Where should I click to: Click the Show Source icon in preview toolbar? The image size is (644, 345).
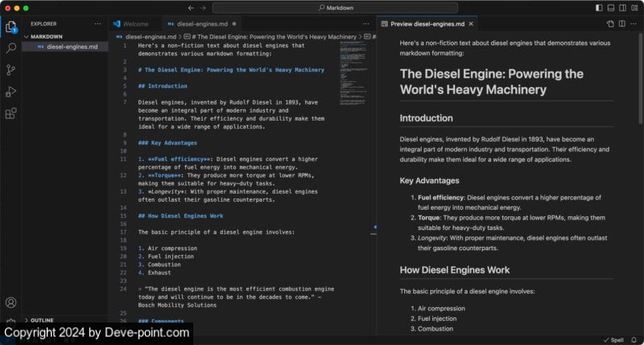pyautogui.click(x=610, y=24)
